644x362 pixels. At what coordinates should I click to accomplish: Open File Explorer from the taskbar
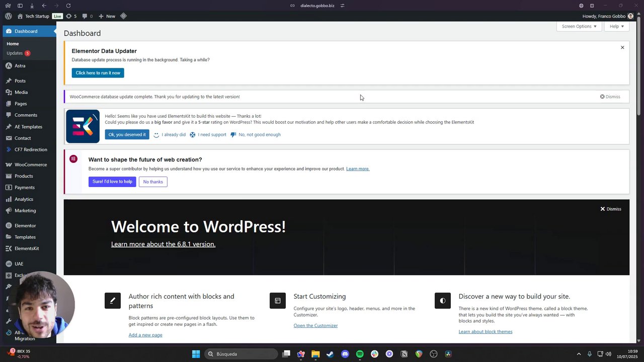point(315,354)
